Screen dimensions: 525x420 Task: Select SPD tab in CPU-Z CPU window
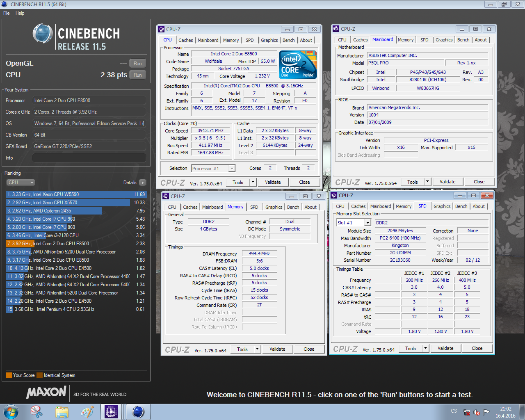point(249,40)
